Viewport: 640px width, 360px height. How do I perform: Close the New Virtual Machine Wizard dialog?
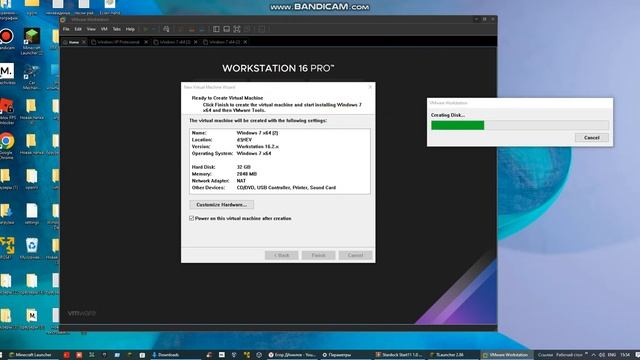pos(370,87)
